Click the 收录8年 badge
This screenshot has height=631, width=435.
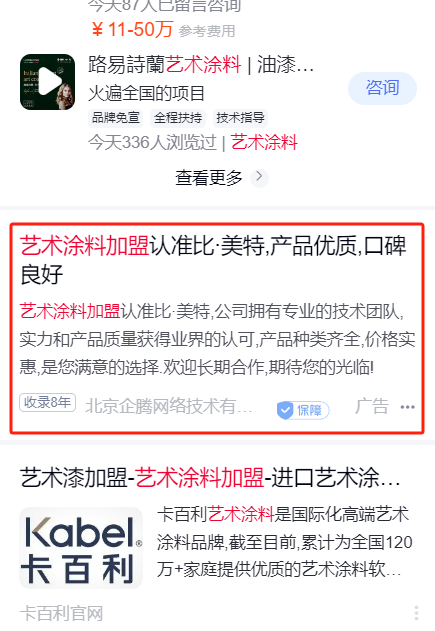[x=47, y=402]
